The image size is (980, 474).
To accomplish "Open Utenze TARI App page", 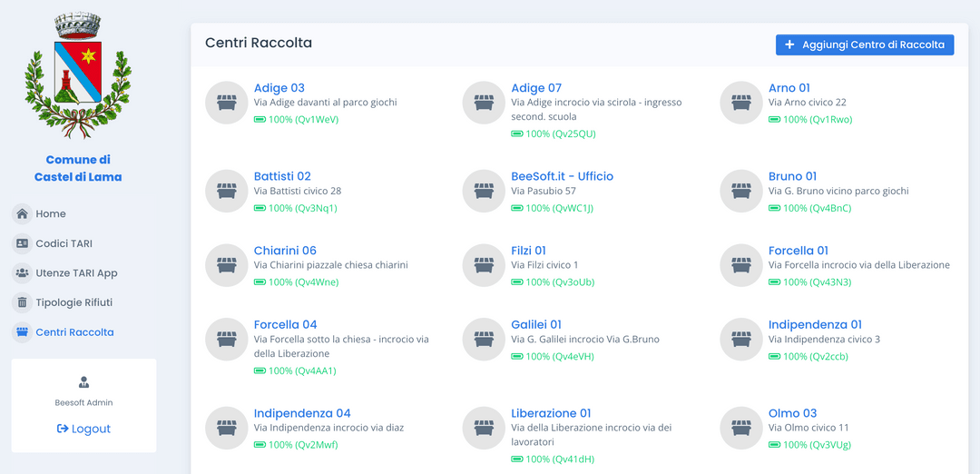I will pos(76,273).
